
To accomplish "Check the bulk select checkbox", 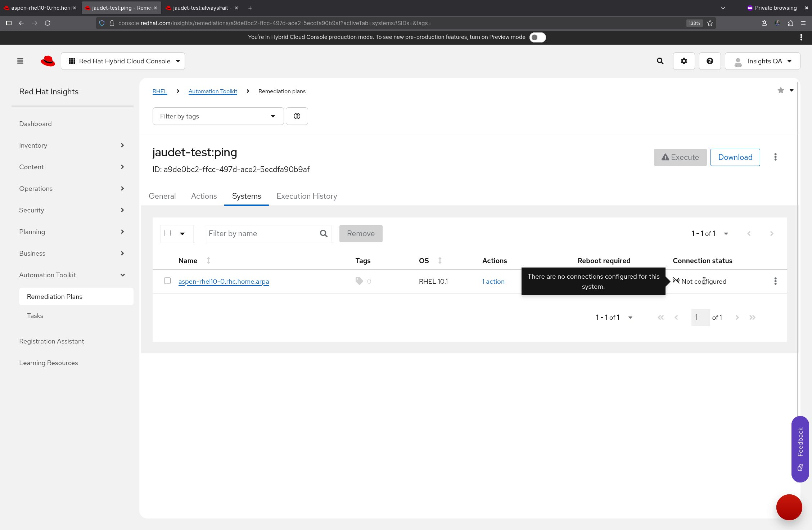I will 167,233.
